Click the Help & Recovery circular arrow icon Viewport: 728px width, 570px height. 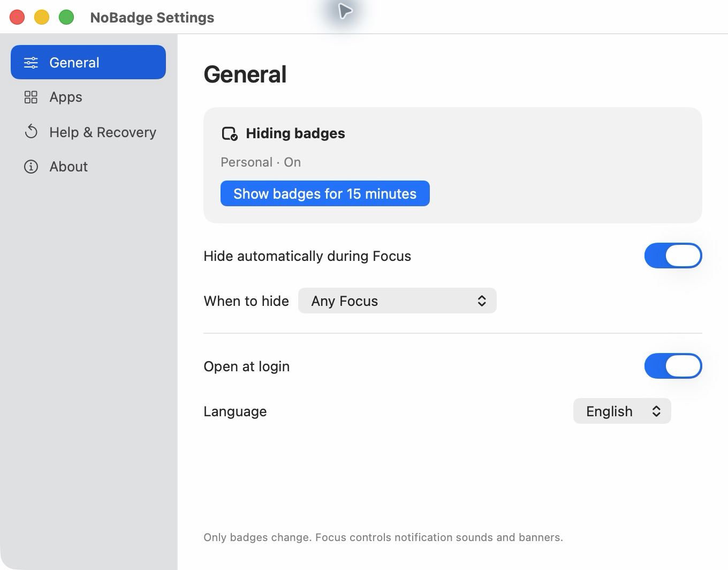pyautogui.click(x=31, y=132)
